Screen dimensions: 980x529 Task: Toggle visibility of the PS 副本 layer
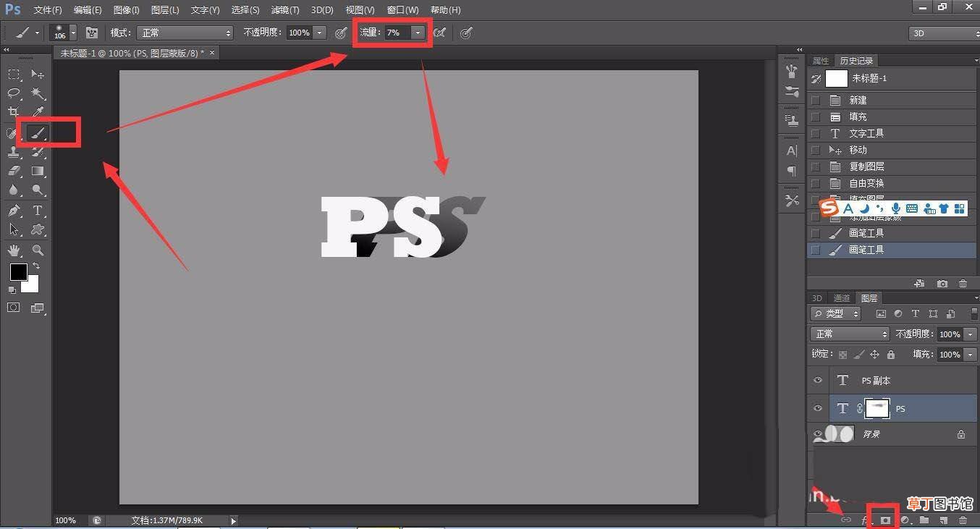tap(818, 381)
